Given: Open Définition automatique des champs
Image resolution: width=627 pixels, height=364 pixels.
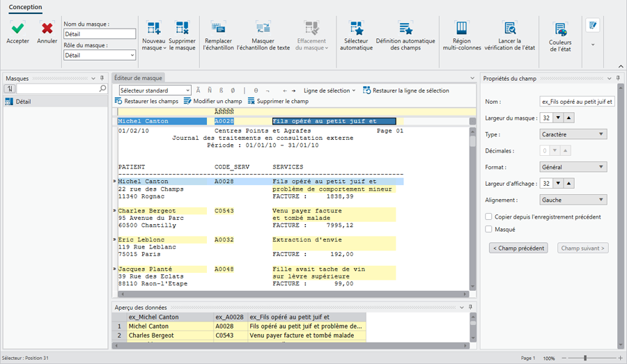Looking at the screenshot, I should (405, 29).
